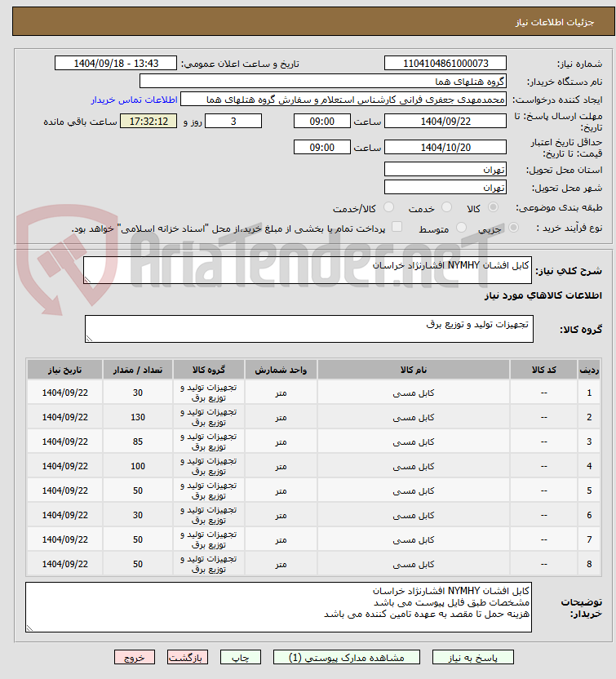
Task: Click the متر unit in row 7
Action: (x=281, y=539)
